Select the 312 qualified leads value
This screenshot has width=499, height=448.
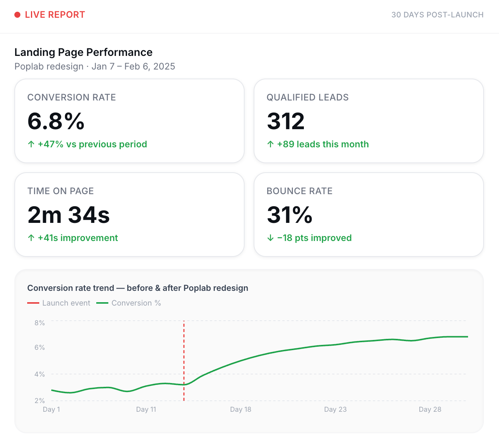click(286, 121)
